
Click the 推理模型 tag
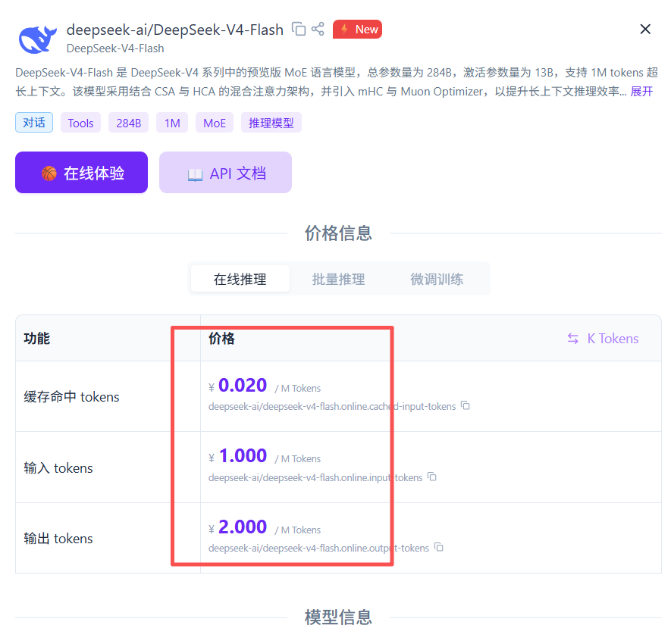[x=271, y=123]
